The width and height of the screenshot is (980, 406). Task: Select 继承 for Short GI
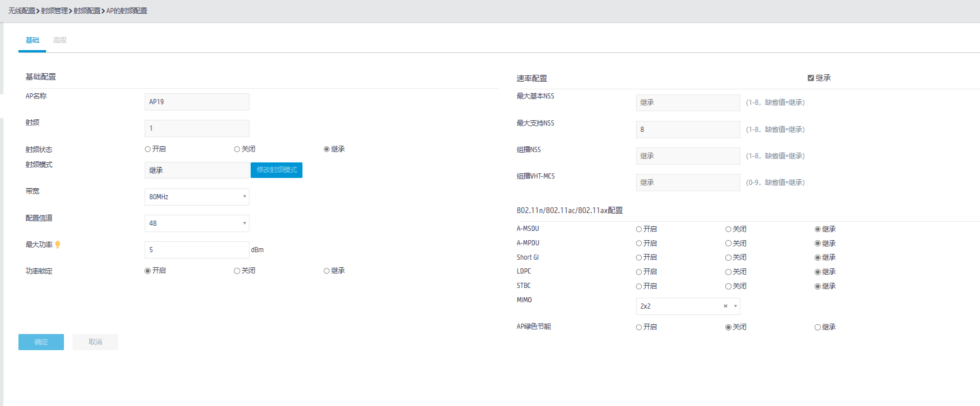point(818,257)
